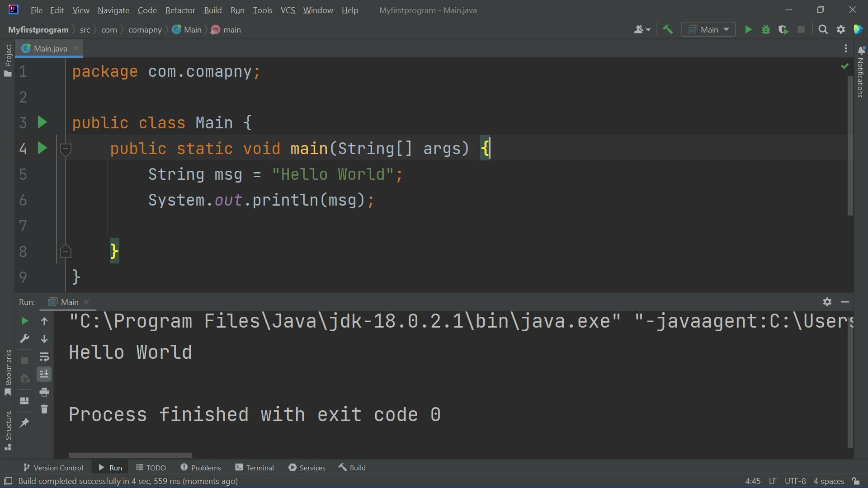
Task: Click the main method breadcrumb
Action: [x=226, y=29]
